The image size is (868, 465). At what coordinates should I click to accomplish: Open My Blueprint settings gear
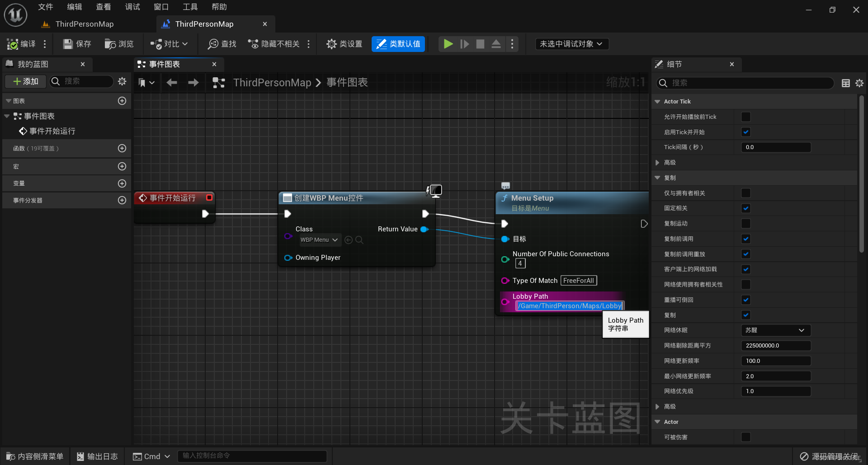coord(122,81)
